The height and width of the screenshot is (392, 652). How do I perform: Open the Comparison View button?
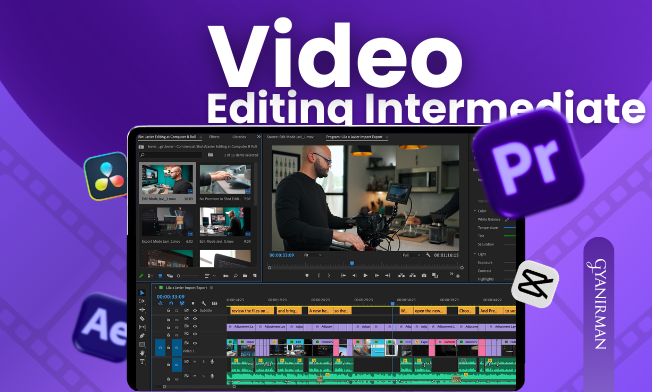(x=435, y=275)
